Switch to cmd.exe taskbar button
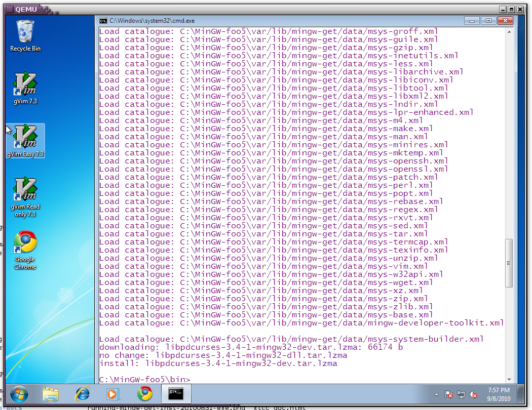This screenshot has height=410, width=532. (176, 394)
